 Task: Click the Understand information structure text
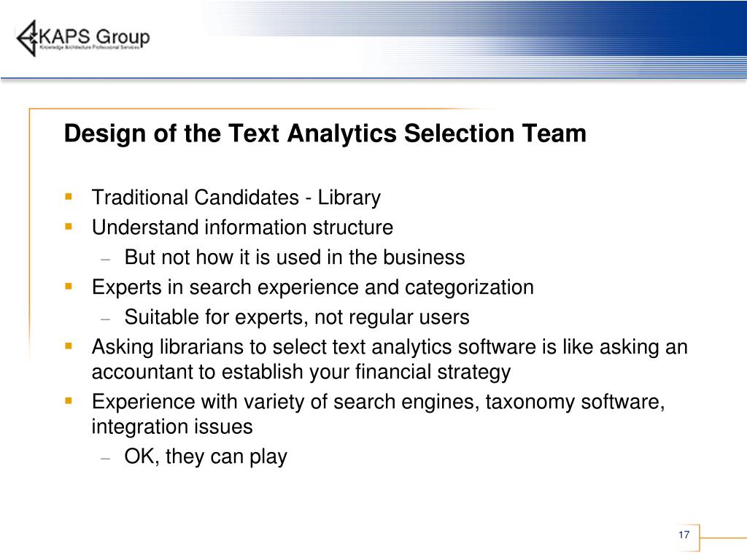[242, 227]
